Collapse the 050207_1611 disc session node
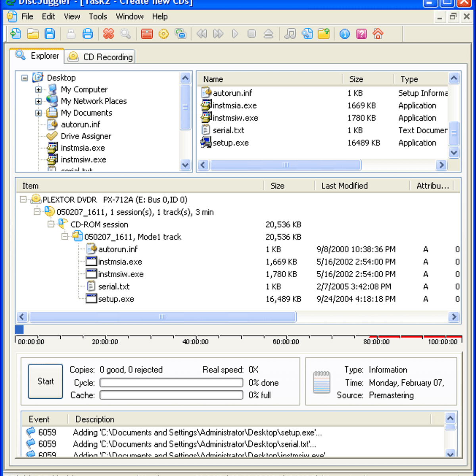This screenshot has width=476, height=476. 37,212
